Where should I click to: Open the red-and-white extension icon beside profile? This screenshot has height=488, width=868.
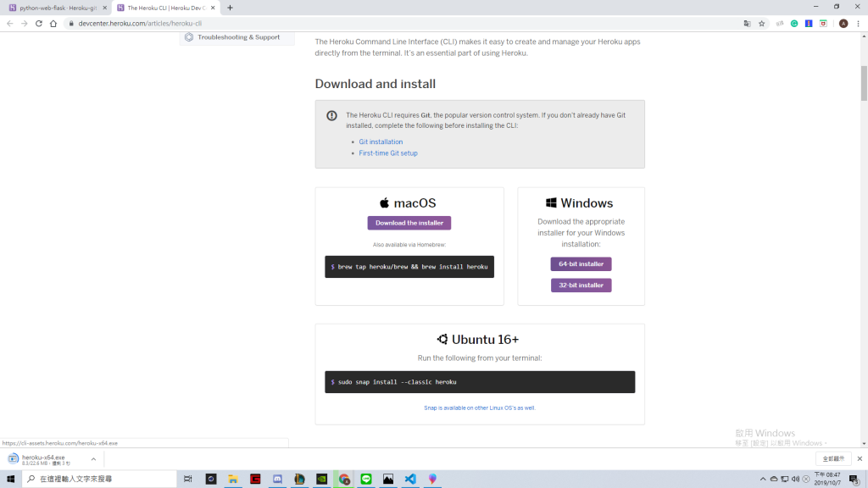click(x=823, y=23)
